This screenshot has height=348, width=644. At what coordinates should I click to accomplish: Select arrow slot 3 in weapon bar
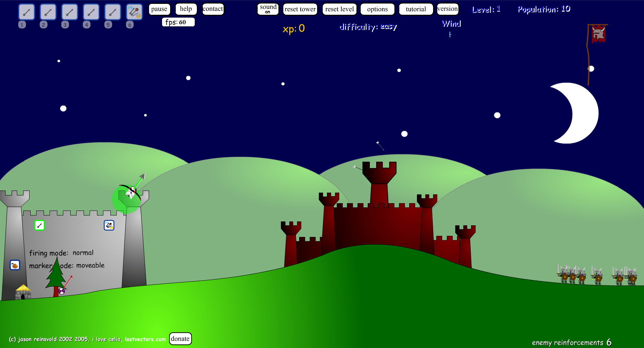click(70, 12)
